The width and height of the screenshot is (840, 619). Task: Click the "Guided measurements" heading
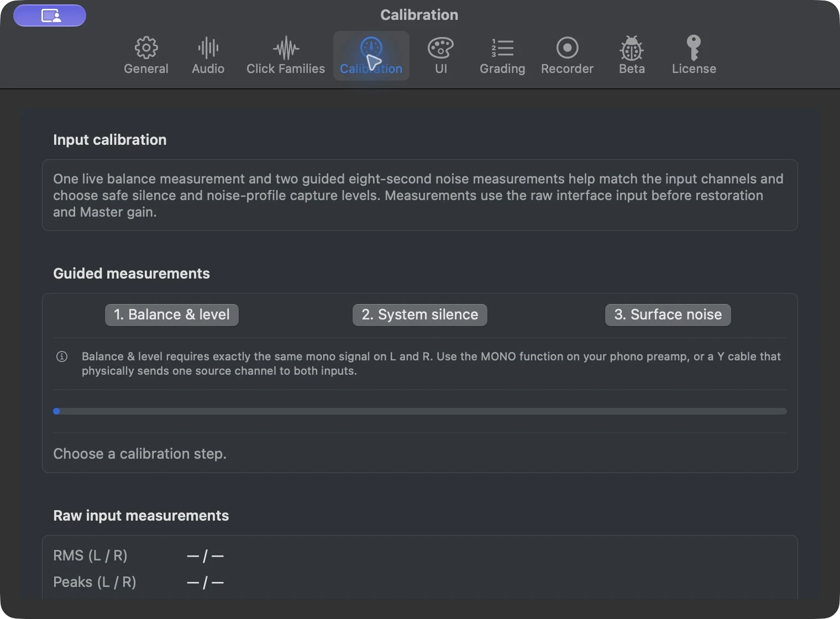132,274
